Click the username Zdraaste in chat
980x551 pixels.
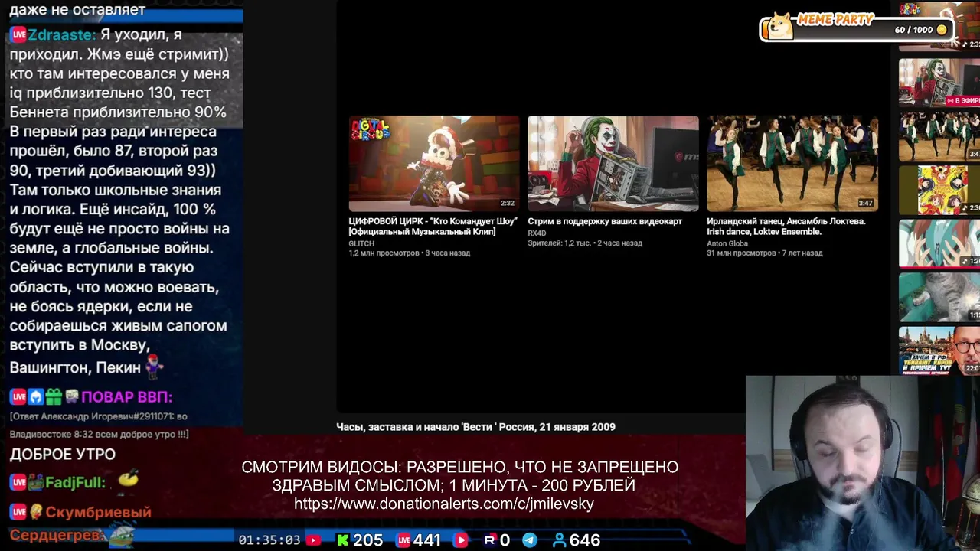tap(62, 35)
